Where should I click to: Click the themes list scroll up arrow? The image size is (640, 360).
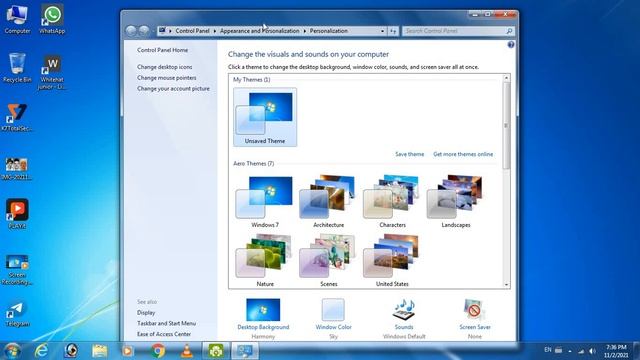coord(507,78)
